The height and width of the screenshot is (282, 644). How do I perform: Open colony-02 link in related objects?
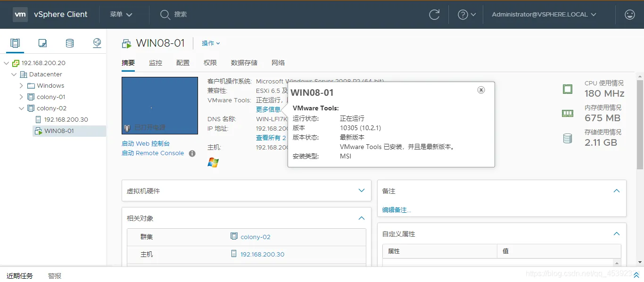pos(256,237)
